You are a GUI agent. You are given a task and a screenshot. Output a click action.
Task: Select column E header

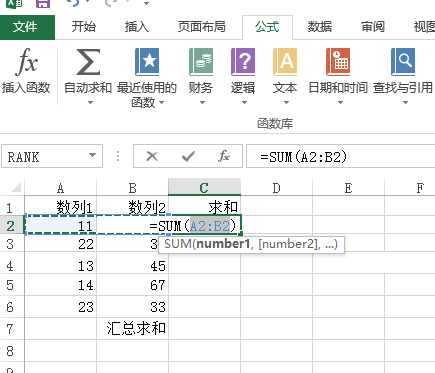coord(348,188)
